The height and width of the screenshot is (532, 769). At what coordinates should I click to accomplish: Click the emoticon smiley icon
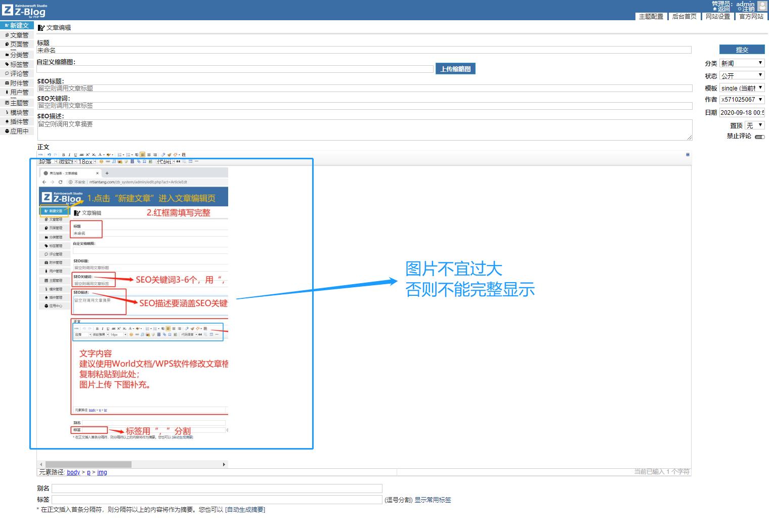point(101,161)
